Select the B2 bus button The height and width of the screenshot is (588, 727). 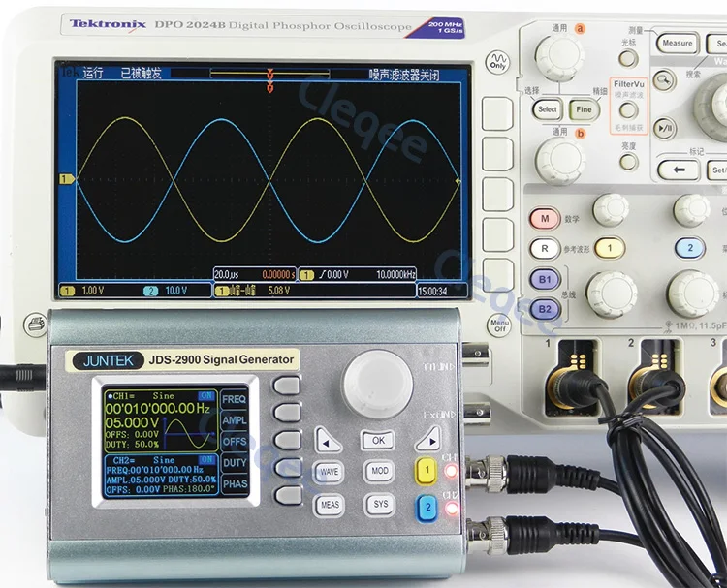coord(545,309)
